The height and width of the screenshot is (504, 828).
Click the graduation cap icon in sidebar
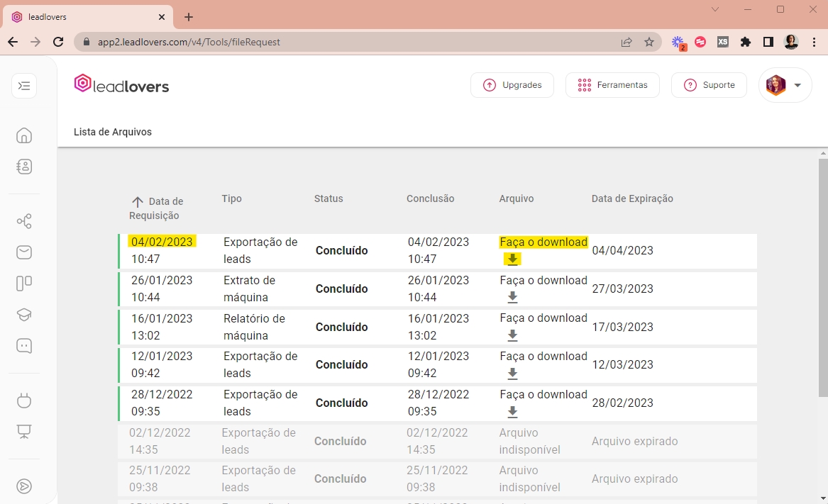coord(24,315)
